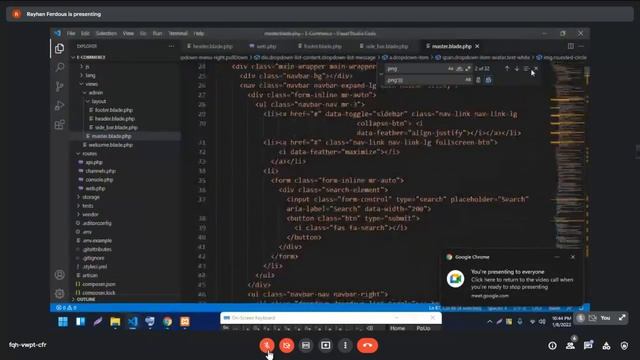Toggle Match Case in the find widget
This screenshot has height=360, width=640.
point(451,69)
